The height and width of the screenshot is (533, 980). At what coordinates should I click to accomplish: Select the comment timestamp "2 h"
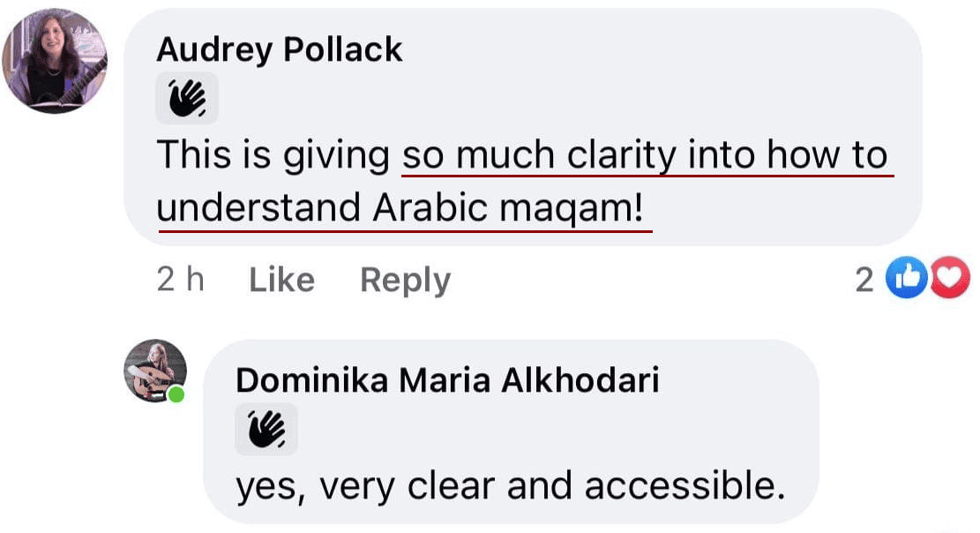[180, 279]
